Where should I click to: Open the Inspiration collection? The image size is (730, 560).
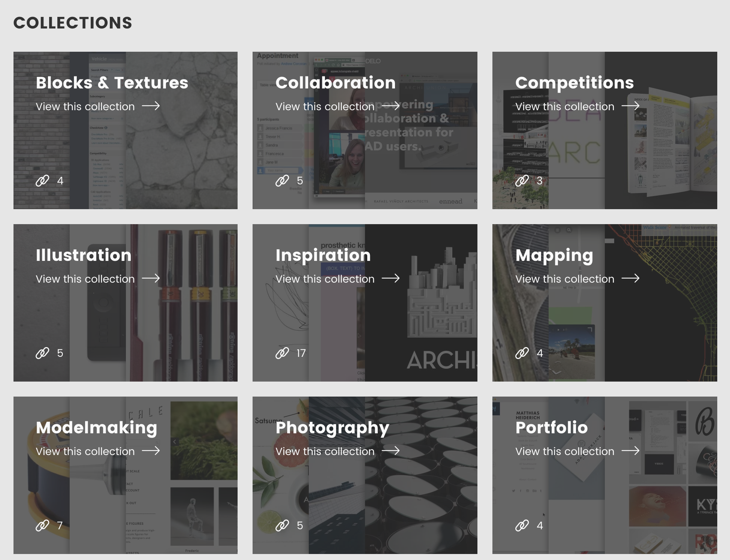coord(325,279)
